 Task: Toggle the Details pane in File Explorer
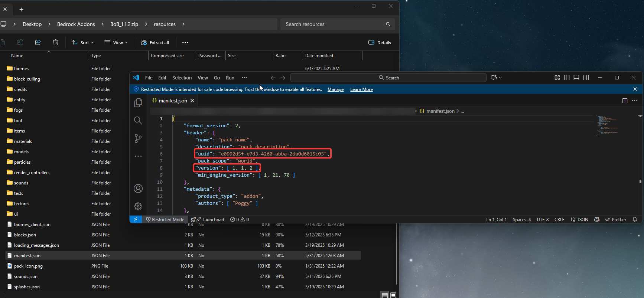tap(380, 43)
